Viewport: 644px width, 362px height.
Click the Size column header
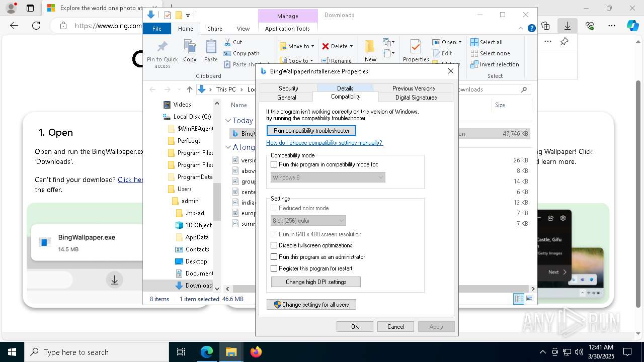pyautogui.click(x=500, y=105)
